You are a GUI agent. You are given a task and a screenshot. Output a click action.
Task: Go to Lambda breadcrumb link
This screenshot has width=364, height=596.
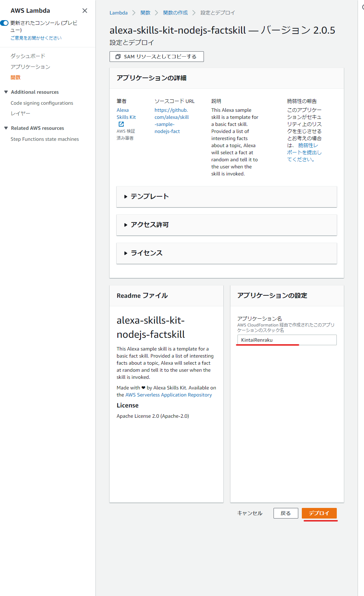click(x=118, y=13)
